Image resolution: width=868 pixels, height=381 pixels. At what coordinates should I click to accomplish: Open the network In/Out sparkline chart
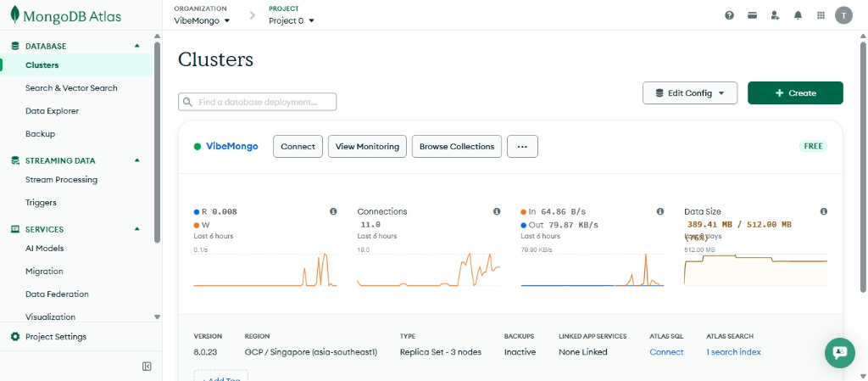point(593,270)
